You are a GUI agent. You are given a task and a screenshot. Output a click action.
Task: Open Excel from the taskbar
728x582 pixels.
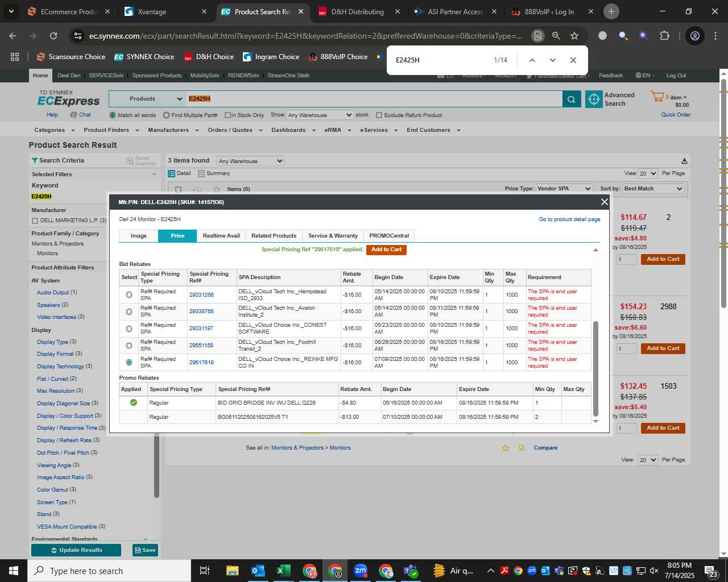point(283,571)
